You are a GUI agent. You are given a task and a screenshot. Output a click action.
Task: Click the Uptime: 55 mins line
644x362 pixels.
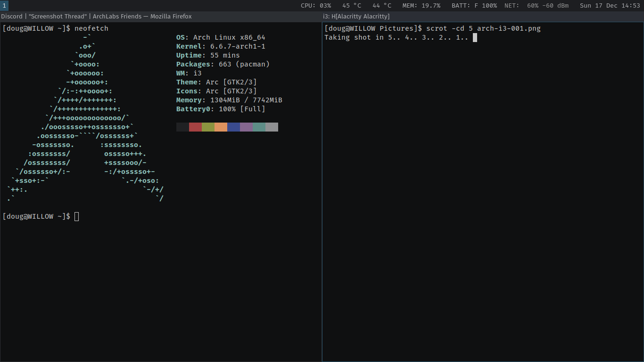point(208,55)
